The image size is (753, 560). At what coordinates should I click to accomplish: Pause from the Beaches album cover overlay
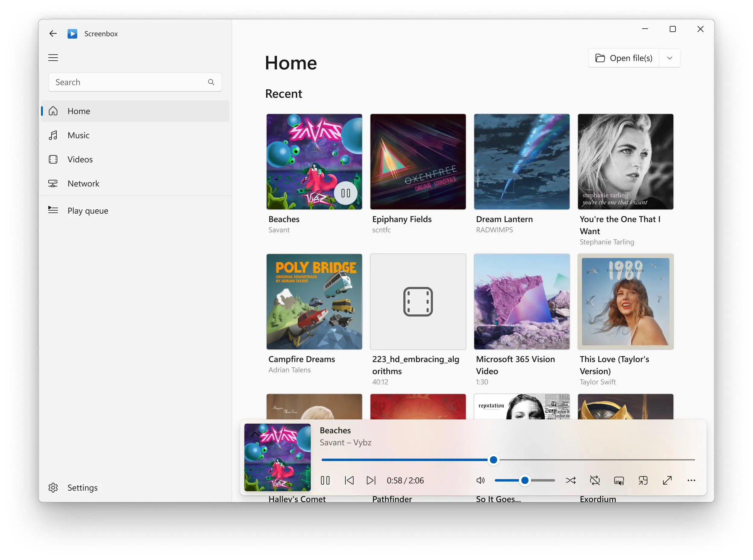345,193
